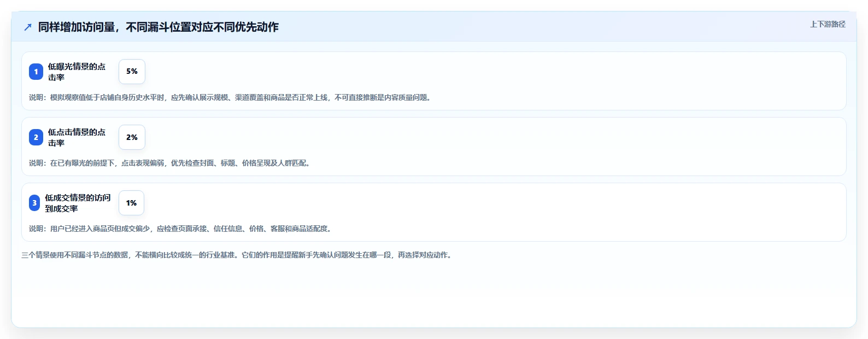This screenshot has width=868, height=339.
Task: Click the blue number 1 badge
Action: click(36, 72)
